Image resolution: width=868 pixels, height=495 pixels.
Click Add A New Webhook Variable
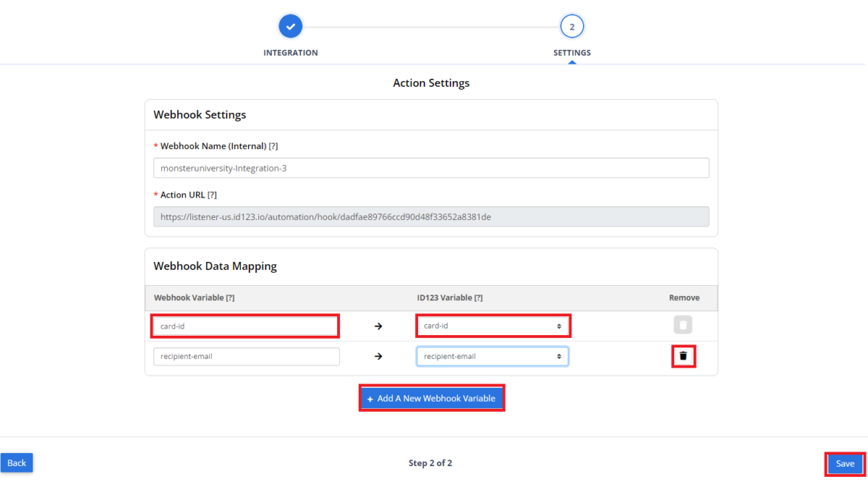click(431, 397)
